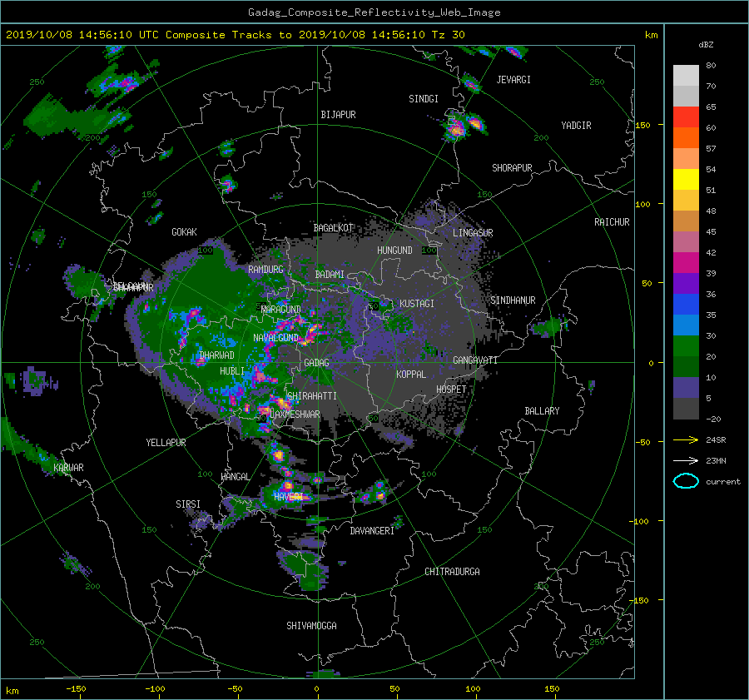Click the intense storm cell near Sindgi
Image resolution: width=749 pixels, height=700 pixels.
[x=457, y=128]
